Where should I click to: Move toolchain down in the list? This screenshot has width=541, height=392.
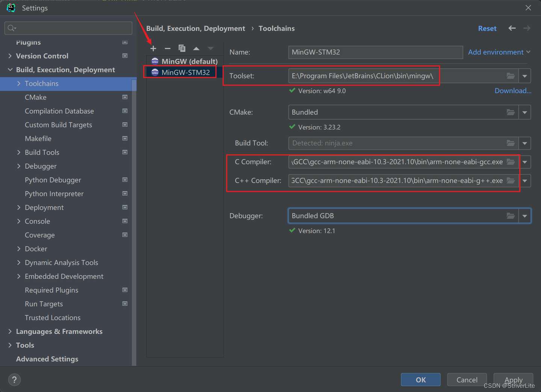click(x=210, y=48)
